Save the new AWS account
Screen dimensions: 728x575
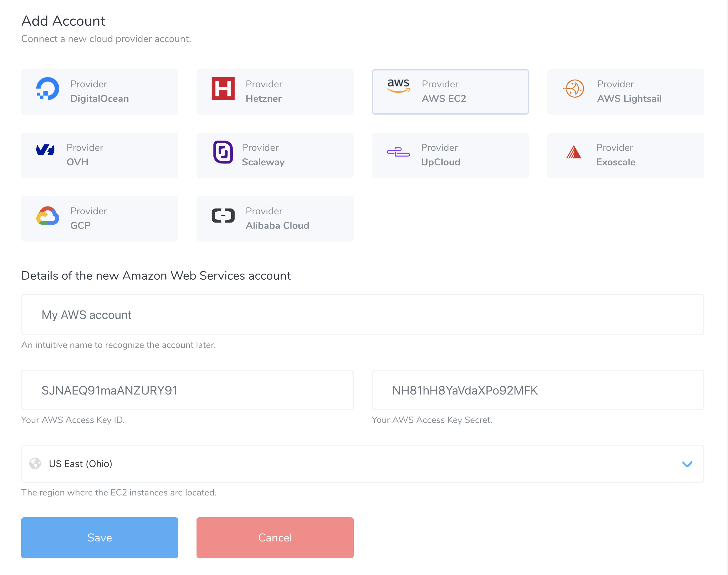[100, 538]
